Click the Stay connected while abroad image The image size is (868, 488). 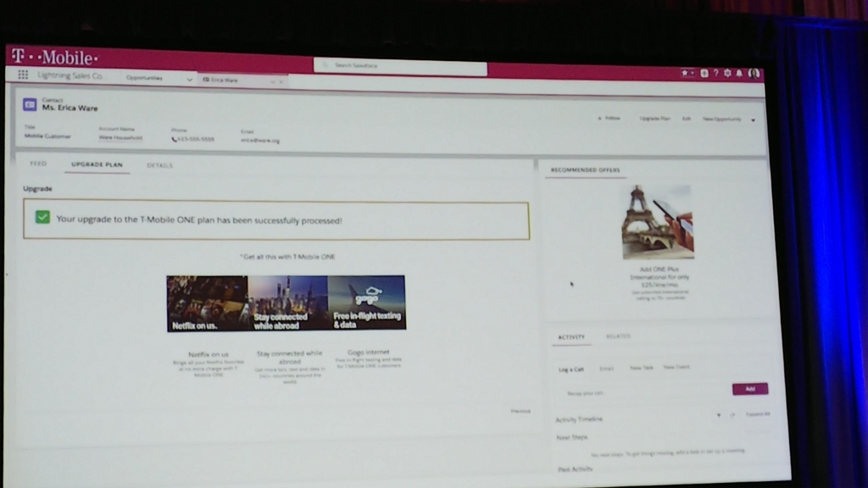(287, 303)
